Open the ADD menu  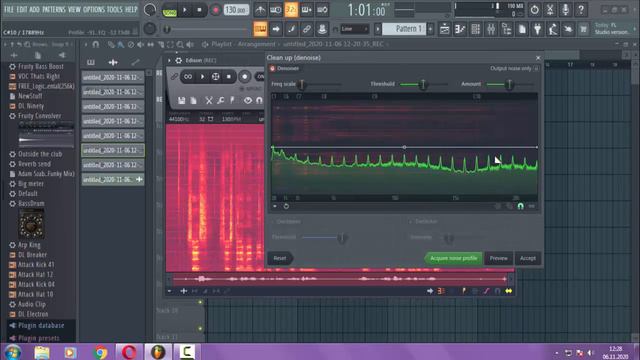(x=35, y=9)
